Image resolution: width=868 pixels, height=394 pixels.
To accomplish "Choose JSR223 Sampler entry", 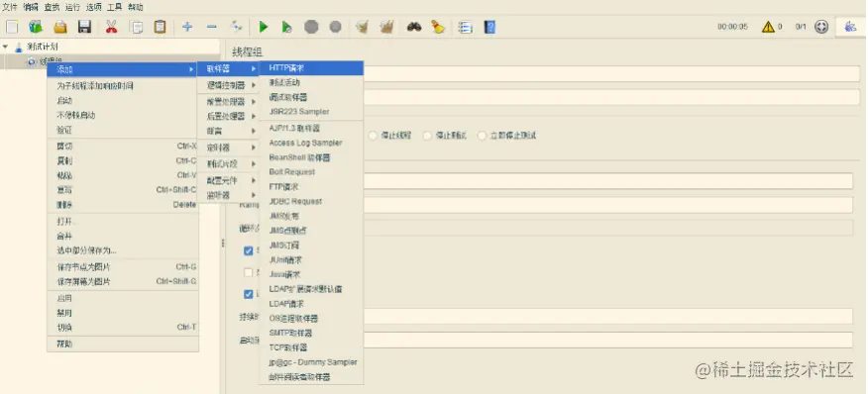I will click(x=311, y=112).
